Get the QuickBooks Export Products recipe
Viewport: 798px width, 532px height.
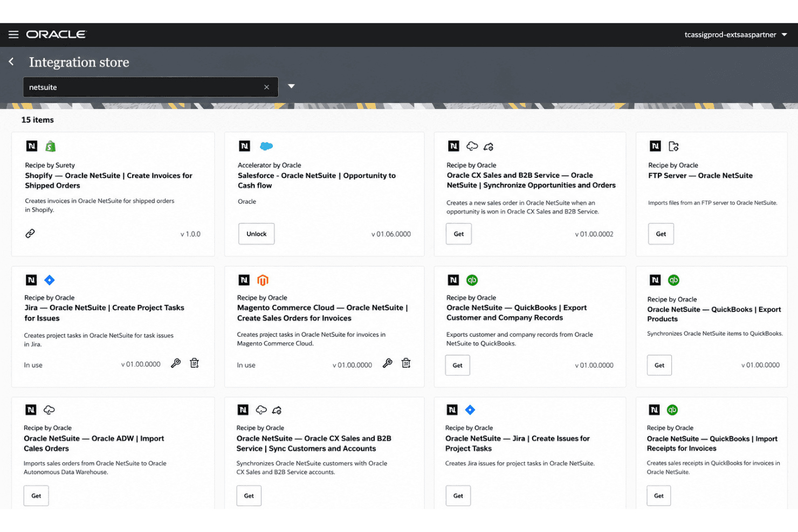[x=659, y=365]
